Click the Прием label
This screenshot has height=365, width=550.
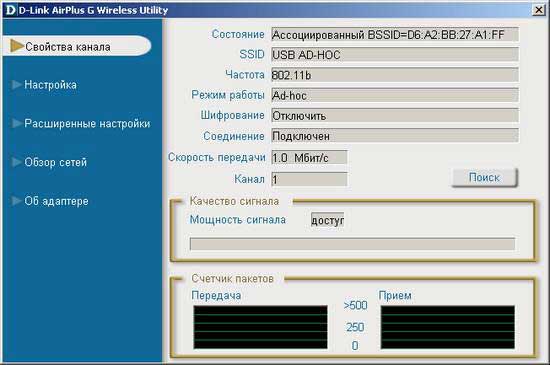tap(395, 295)
